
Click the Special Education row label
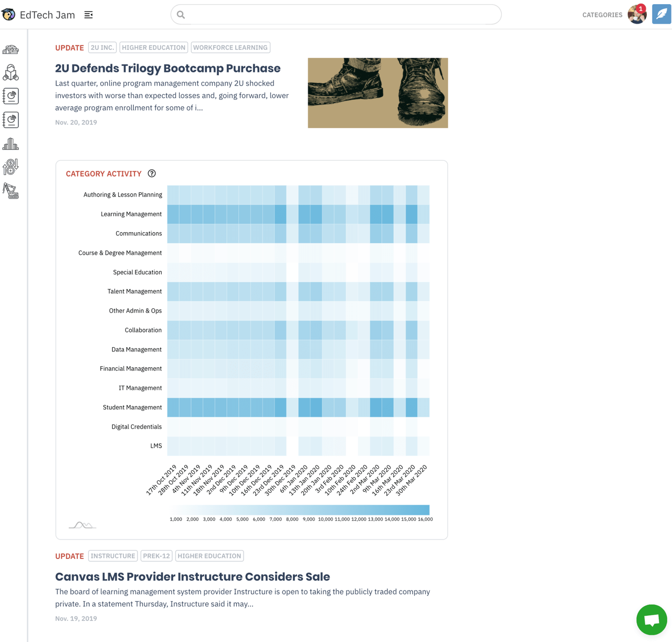coord(138,272)
